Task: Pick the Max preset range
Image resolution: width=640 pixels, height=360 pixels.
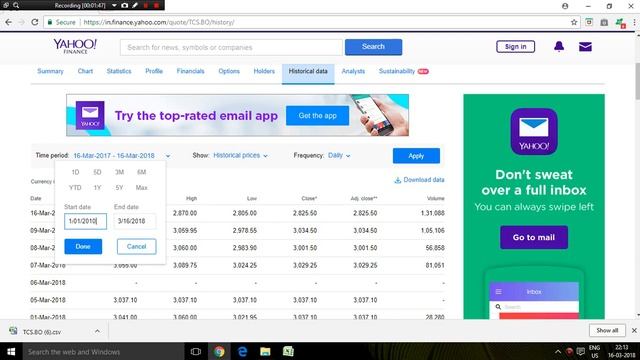Action: tap(141, 188)
